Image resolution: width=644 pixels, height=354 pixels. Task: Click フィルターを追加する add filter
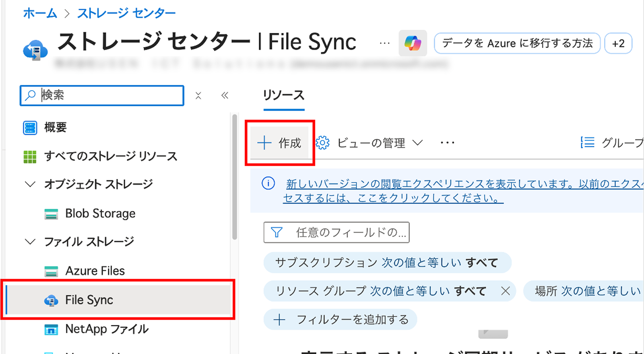(x=341, y=319)
